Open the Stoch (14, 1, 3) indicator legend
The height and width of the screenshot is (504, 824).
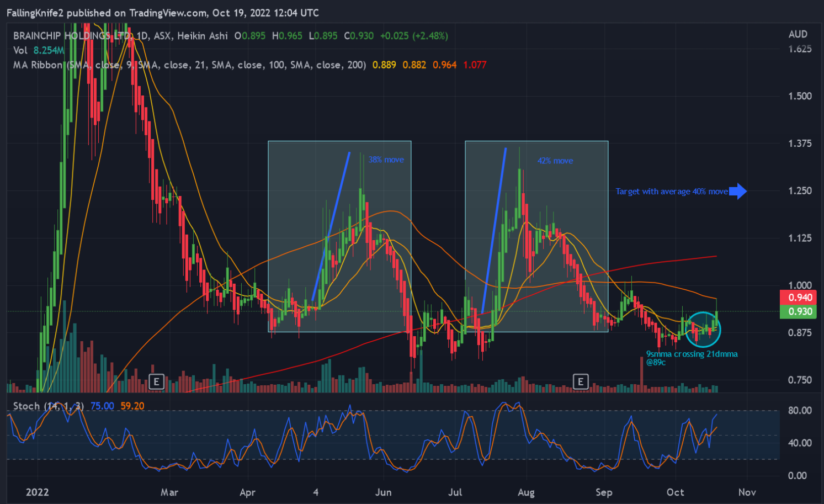click(x=48, y=406)
